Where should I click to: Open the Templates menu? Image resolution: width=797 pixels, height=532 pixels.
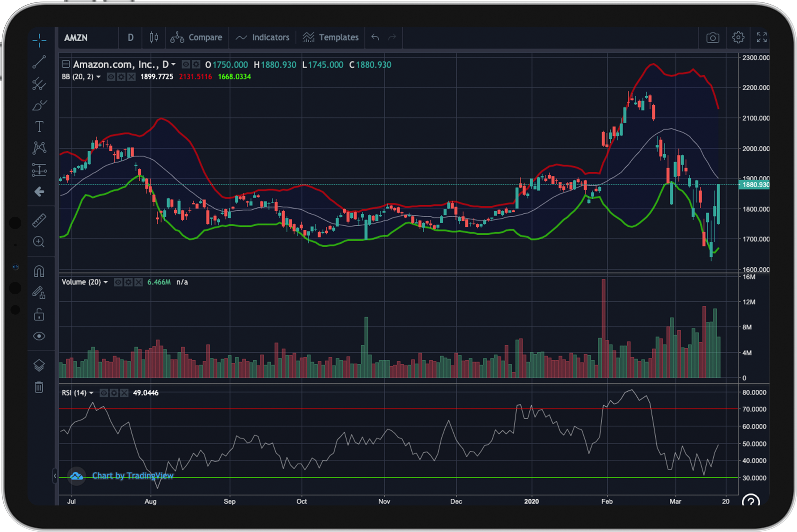[330, 37]
